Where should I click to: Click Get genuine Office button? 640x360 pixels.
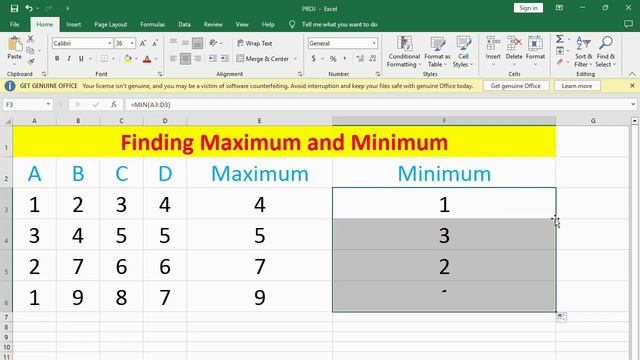coord(516,86)
